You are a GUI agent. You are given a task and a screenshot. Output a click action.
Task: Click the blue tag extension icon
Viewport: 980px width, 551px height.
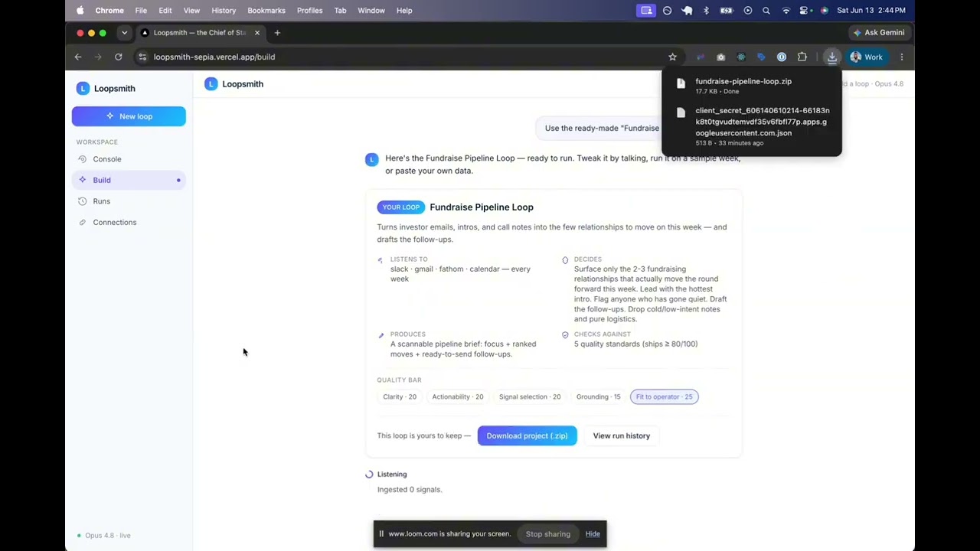[x=761, y=57]
